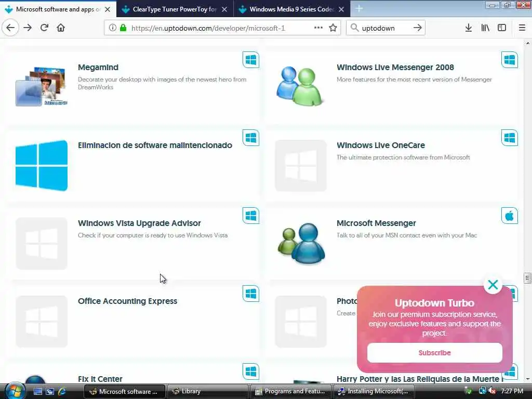The width and height of the screenshot is (532, 399).
Task: Click the page vertical scrollbar thumb
Action: 527,278
